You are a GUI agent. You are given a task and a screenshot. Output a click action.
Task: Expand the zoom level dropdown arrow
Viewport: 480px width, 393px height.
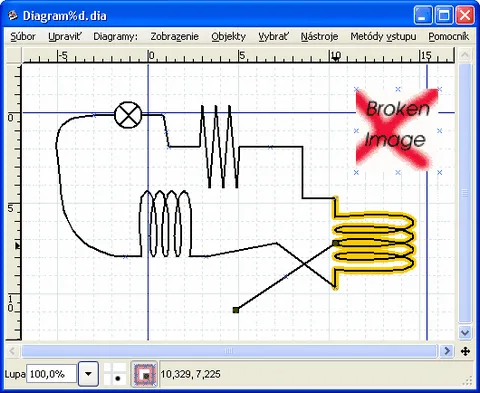tap(88, 374)
